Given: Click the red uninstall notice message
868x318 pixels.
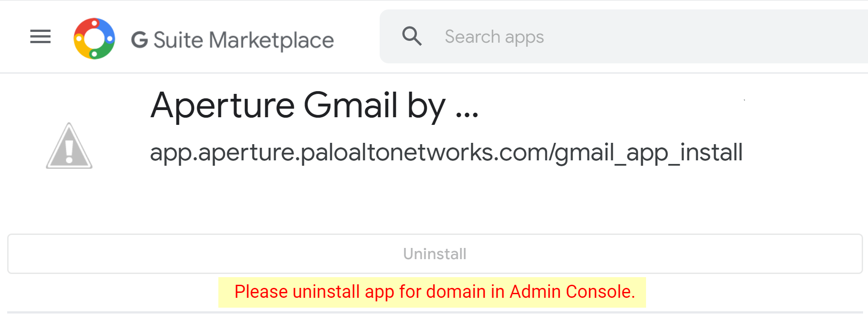Looking at the screenshot, I should (x=434, y=292).
